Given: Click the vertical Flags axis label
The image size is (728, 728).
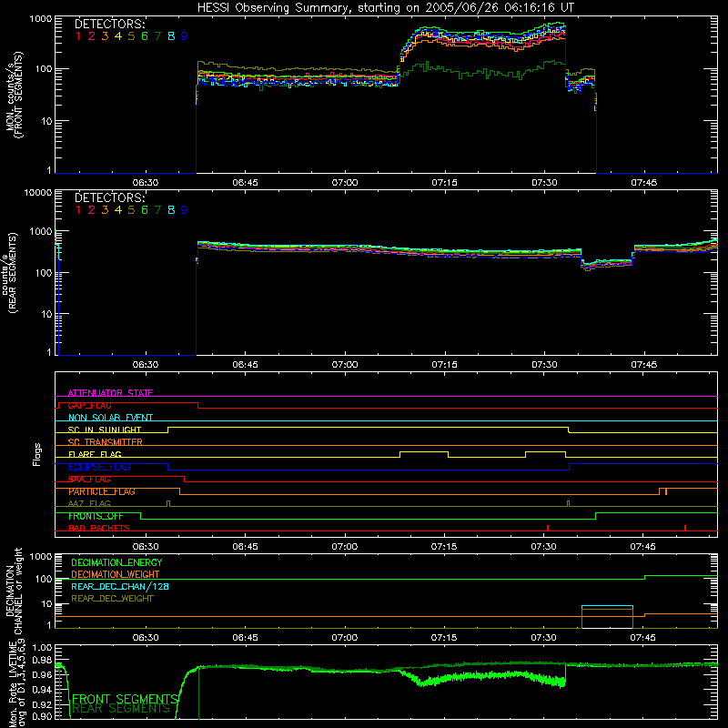Looking at the screenshot, I should point(37,454).
